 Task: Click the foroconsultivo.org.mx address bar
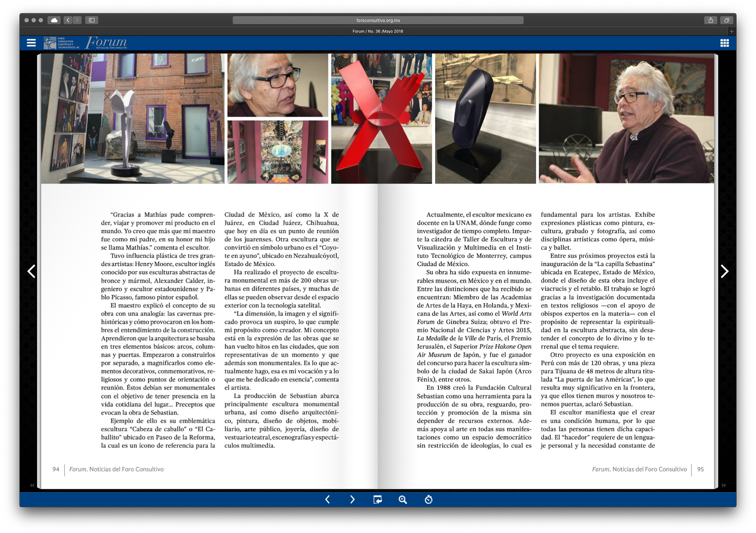[378, 20]
